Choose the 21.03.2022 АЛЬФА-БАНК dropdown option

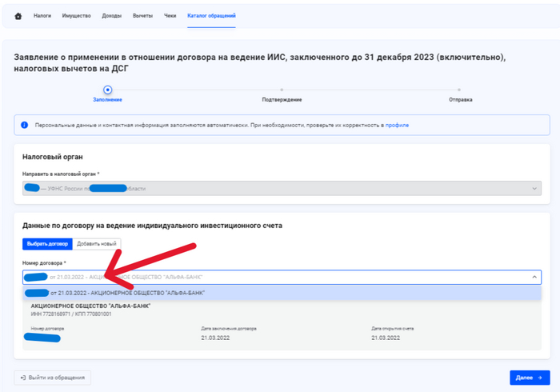[x=282, y=293]
